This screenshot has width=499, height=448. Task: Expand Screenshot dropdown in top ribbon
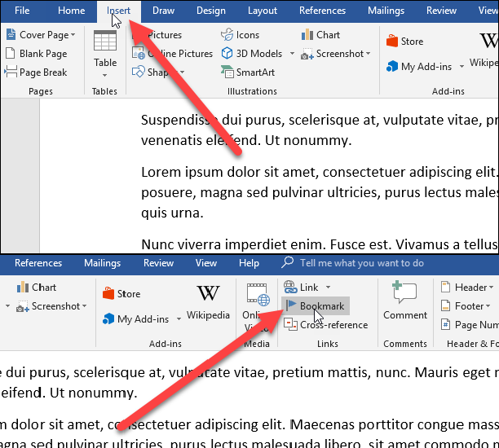pyautogui.click(x=369, y=54)
